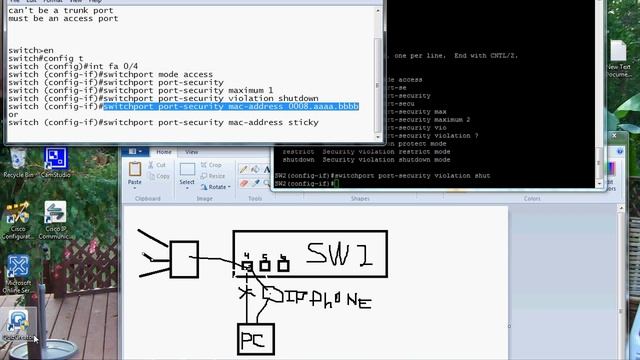The image size is (640, 360).
Task: Switch to the Home tab in Paint
Action: pyautogui.click(x=164, y=152)
